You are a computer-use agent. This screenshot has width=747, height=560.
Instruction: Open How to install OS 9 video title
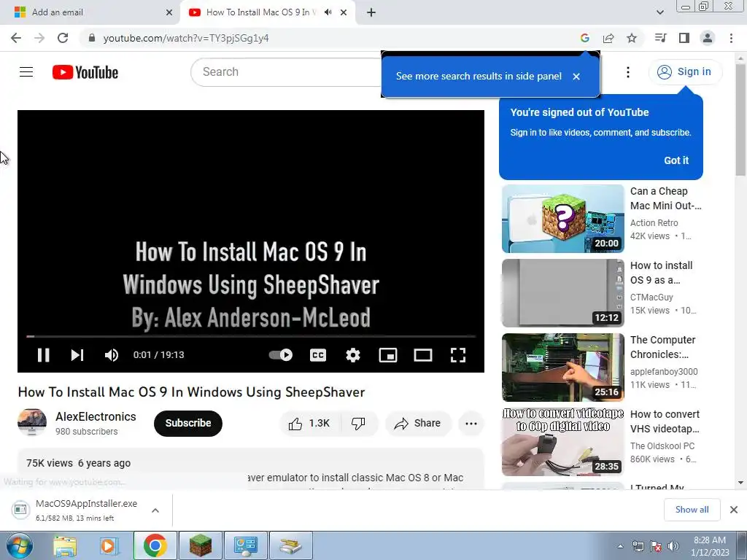click(661, 273)
